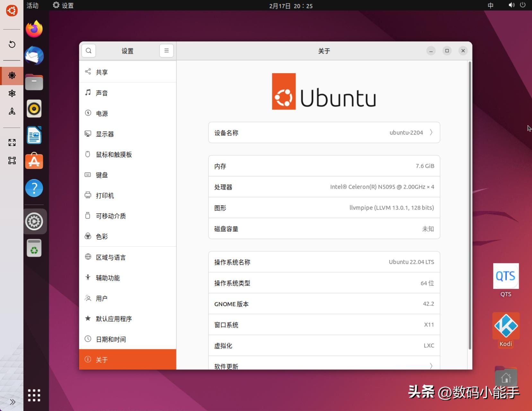Open Ubuntu Software store icon
This screenshot has width=532, height=411.
tap(34, 161)
